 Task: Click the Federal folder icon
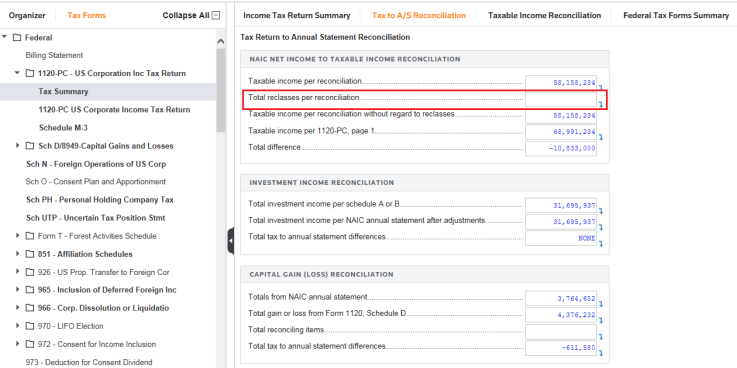(17, 38)
